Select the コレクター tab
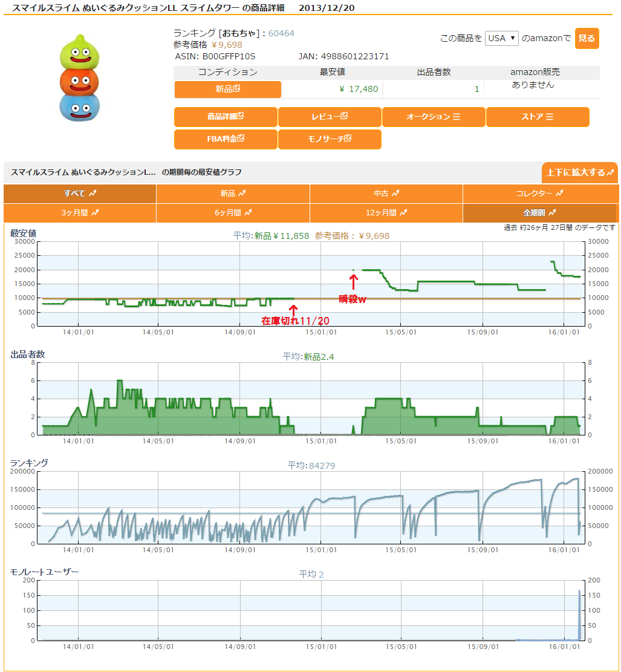This screenshot has width=621, height=672. click(x=540, y=194)
